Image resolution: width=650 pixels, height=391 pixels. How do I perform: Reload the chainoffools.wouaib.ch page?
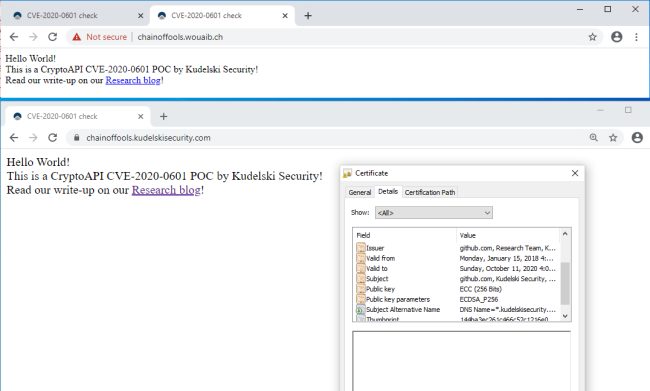click(x=53, y=37)
